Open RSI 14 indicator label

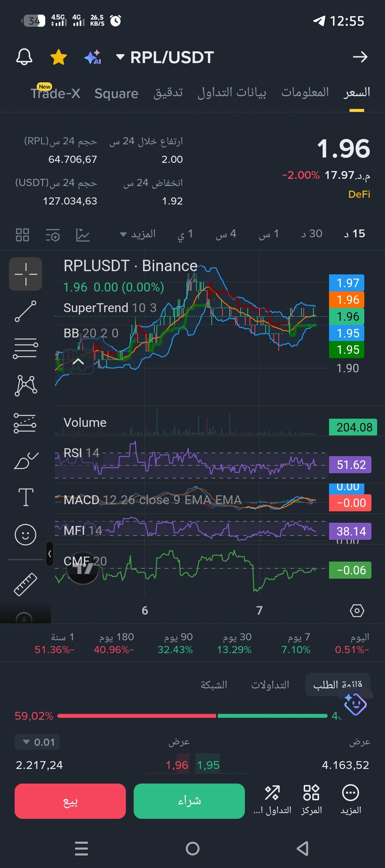pyautogui.click(x=81, y=453)
